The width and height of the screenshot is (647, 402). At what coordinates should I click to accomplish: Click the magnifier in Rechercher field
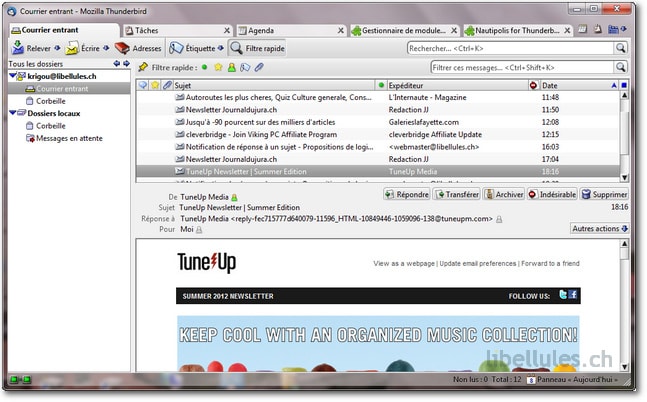621,48
